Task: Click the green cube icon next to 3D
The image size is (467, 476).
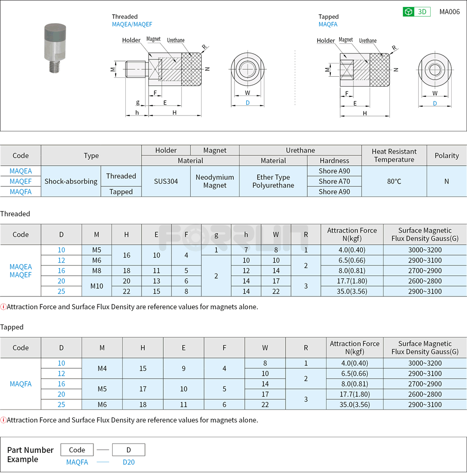Action: 409,11
